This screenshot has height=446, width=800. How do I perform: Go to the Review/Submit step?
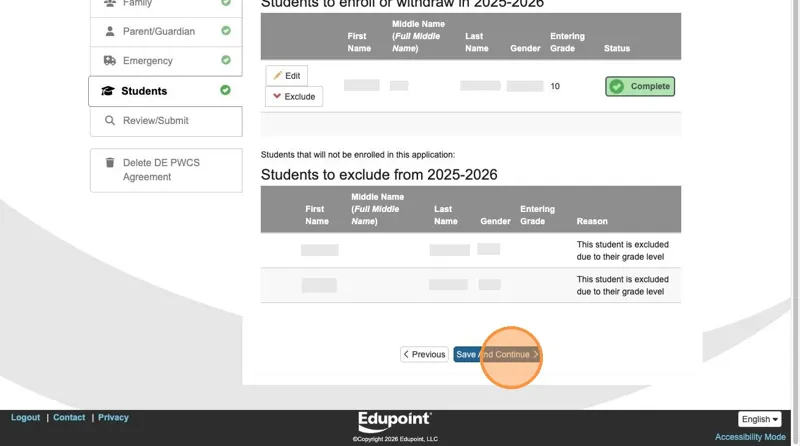pyautogui.click(x=166, y=121)
